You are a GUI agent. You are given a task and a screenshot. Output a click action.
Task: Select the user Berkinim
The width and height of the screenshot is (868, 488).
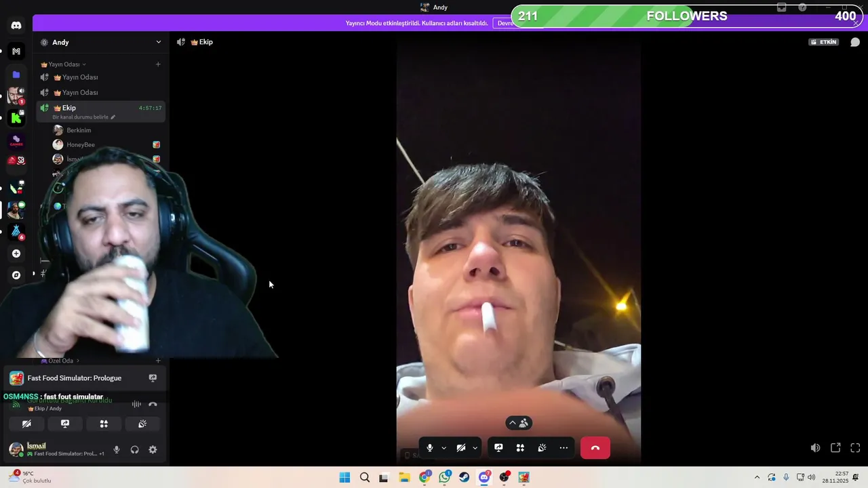point(79,130)
